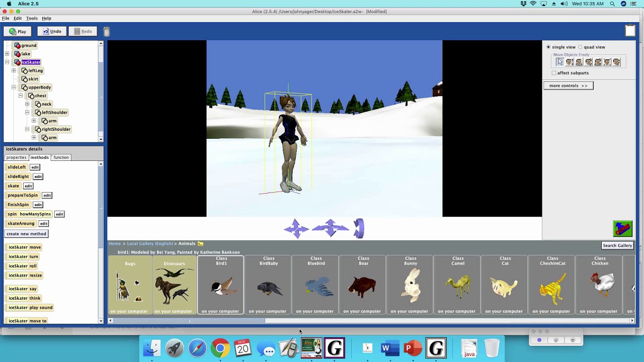
Task: Open Safari from the dock
Action: tap(197, 348)
